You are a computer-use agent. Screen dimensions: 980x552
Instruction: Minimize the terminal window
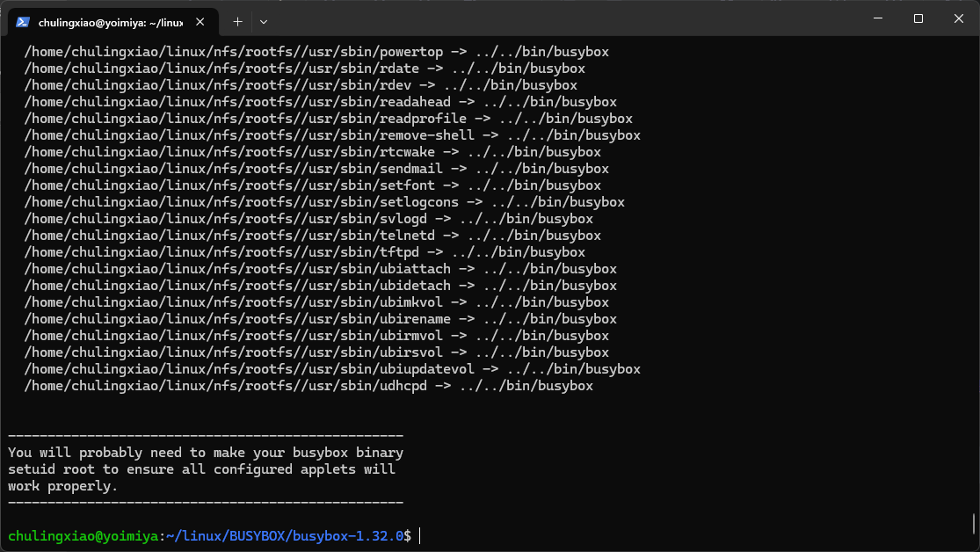878,18
